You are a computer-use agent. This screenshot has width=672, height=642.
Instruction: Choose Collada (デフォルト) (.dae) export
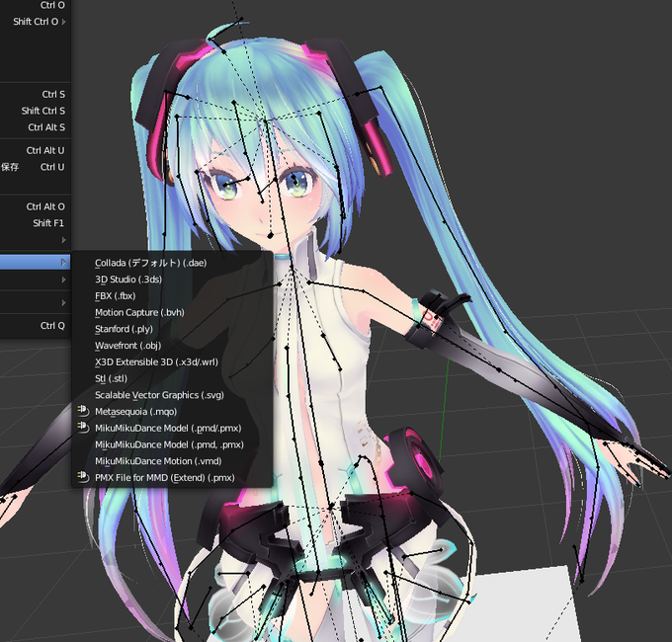(173, 263)
